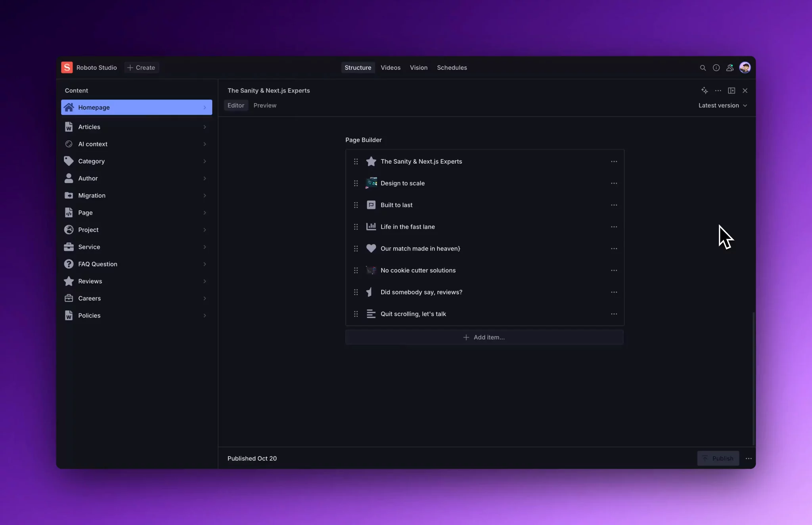Switch to the Structure tab
This screenshot has height=525, width=812.
pos(358,68)
